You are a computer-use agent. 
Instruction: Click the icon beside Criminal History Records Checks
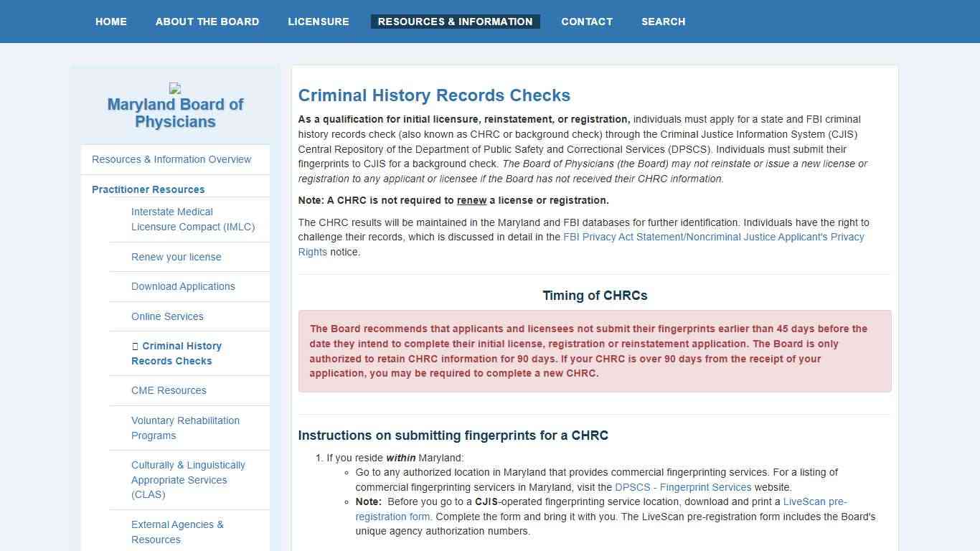coord(134,346)
